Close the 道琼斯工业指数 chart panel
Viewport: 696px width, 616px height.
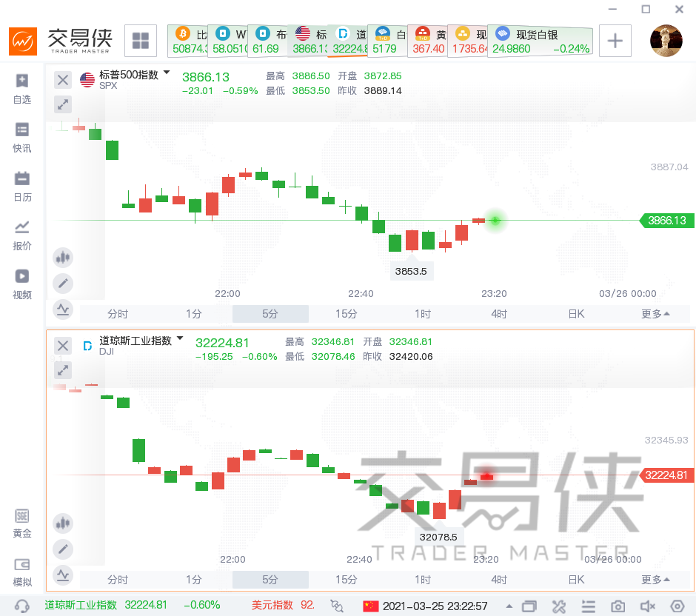click(x=63, y=346)
